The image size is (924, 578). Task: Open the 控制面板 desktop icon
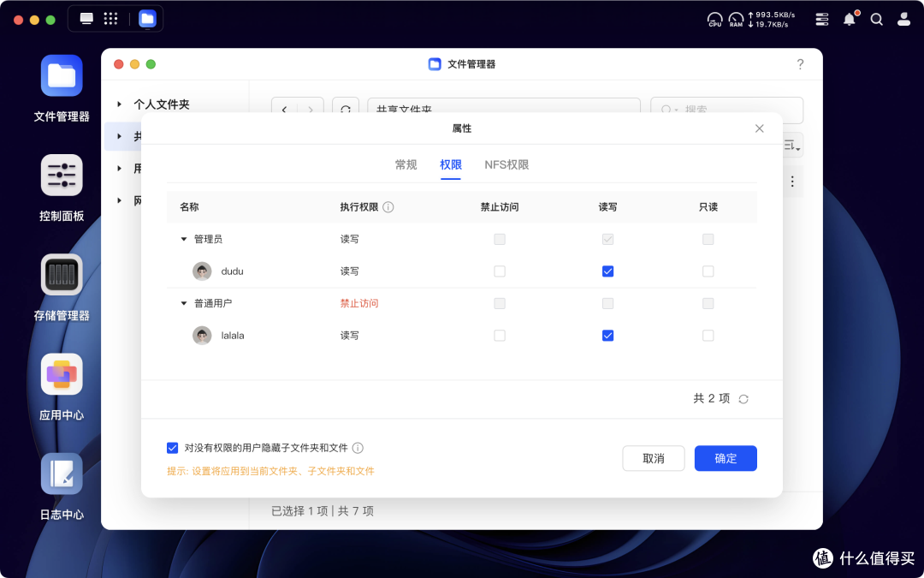(62, 176)
